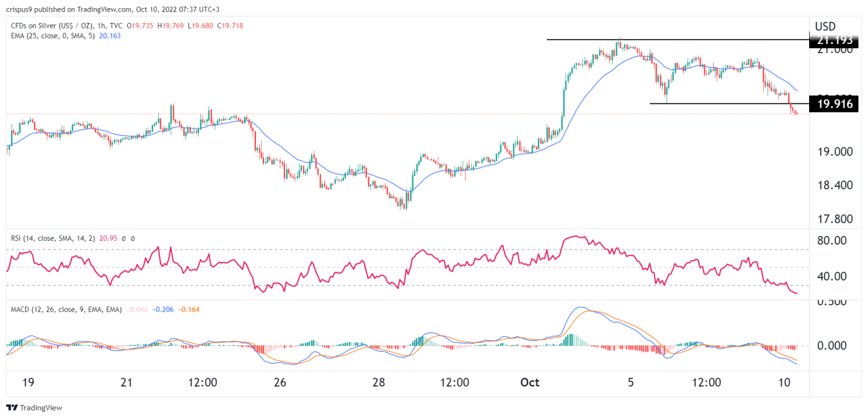Click the RSI 40.00 axis label
This screenshot has height=418, width=868.
click(831, 276)
